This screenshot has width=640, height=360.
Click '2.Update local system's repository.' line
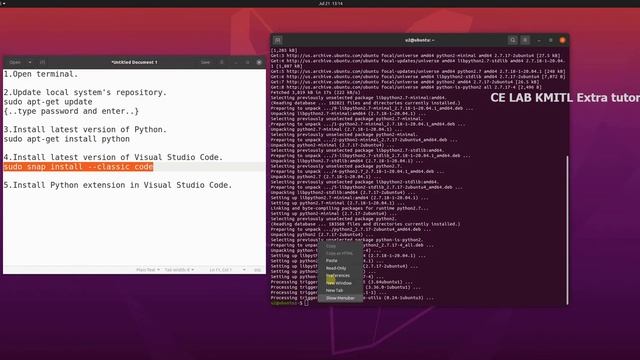[85, 92]
